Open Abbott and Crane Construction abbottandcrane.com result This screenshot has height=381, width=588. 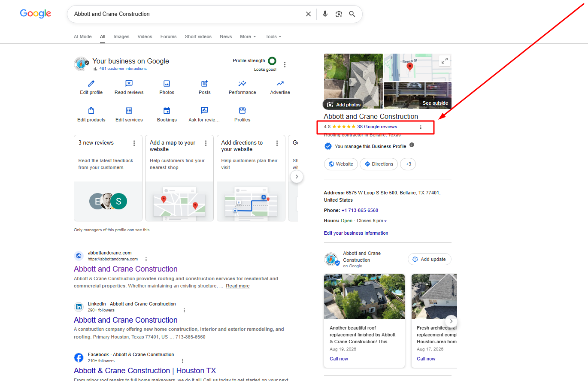[x=125, y=269]
